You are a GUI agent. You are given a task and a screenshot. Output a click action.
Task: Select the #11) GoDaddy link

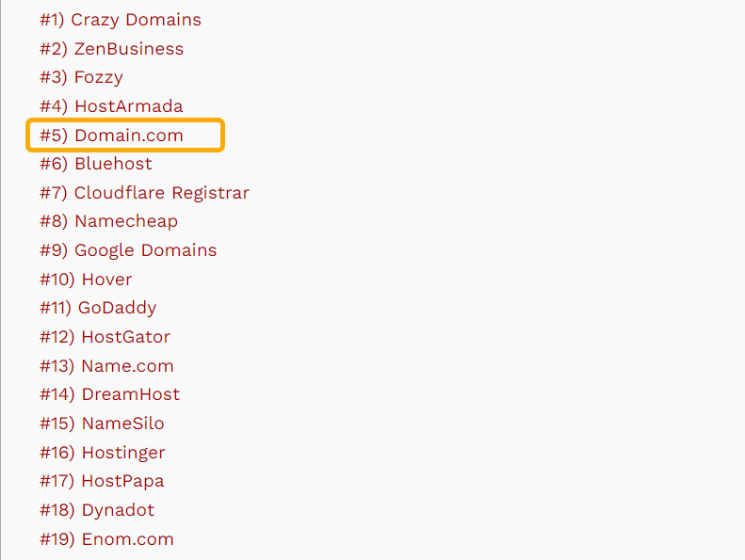(x=98, y=308)
